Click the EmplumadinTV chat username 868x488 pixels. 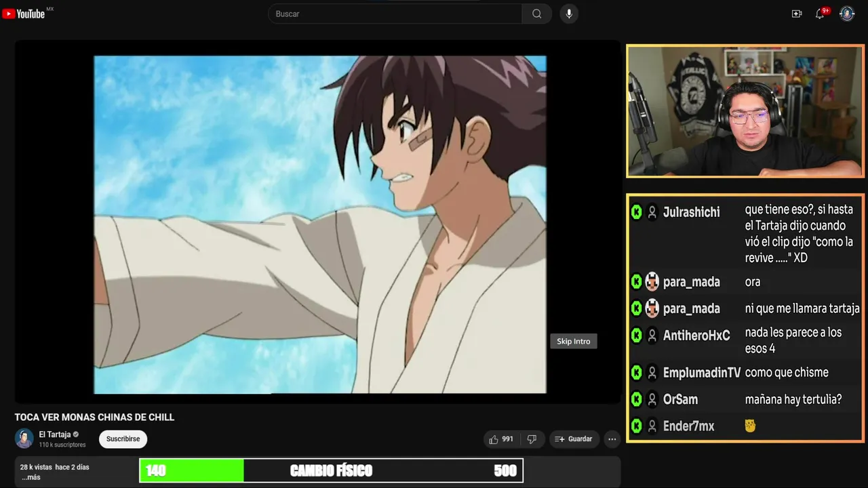(x=702, y=372)
